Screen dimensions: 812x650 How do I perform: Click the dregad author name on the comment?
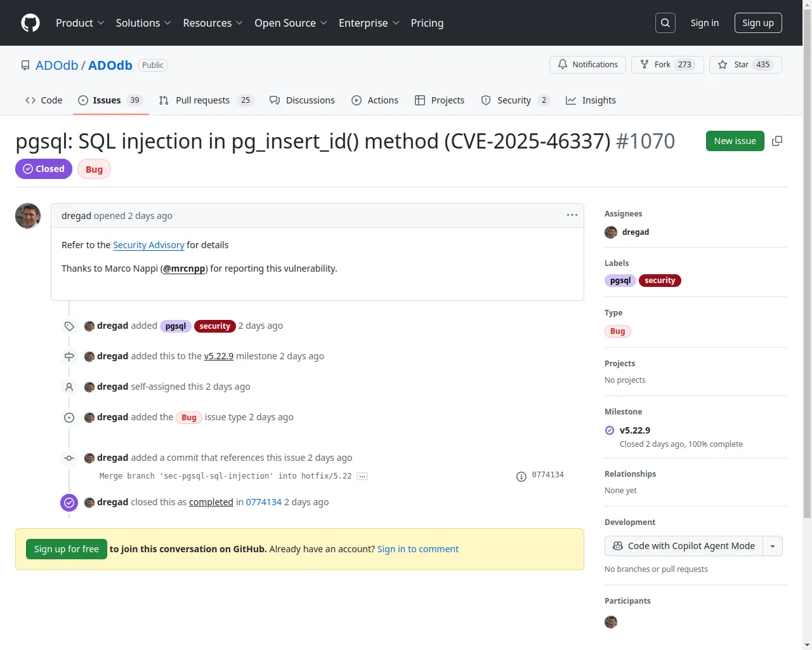(76, 216)
